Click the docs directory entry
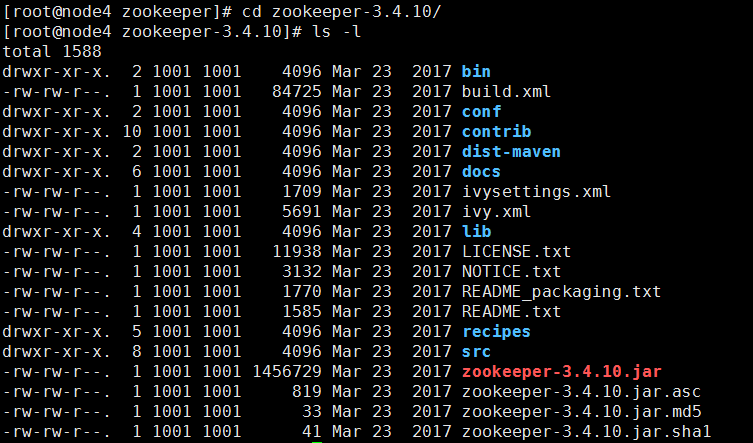 [481, 172]
